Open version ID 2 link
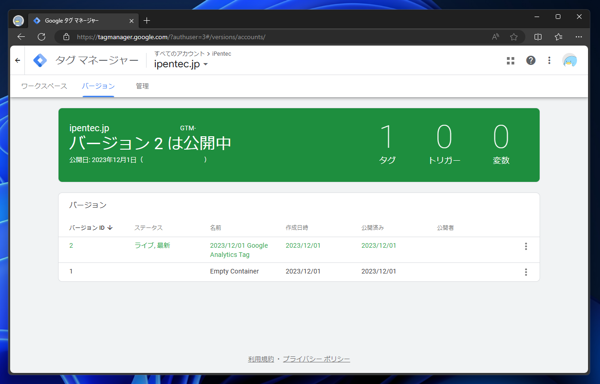Screen dimensions: 600x384 (71, 246)
